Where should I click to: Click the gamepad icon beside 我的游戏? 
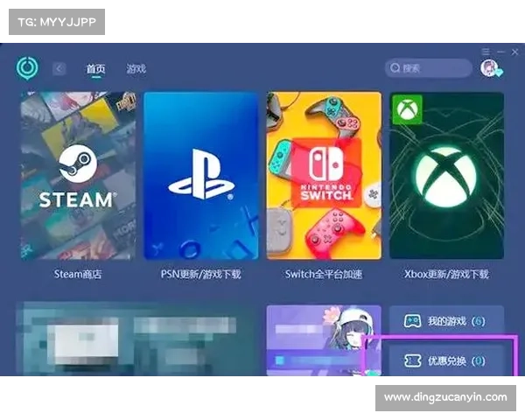point(412,321)
